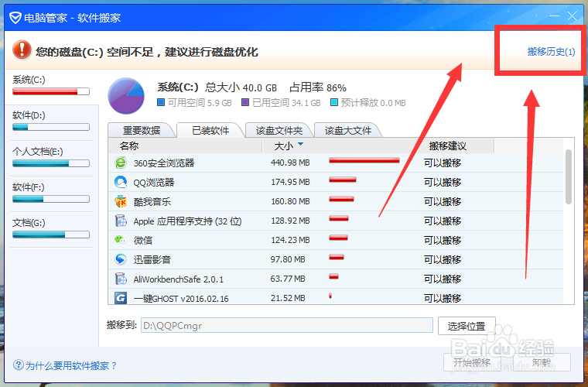588x387 pixels.
Task: Click the disk usage pie chart
Action: [x=126, y=96]
